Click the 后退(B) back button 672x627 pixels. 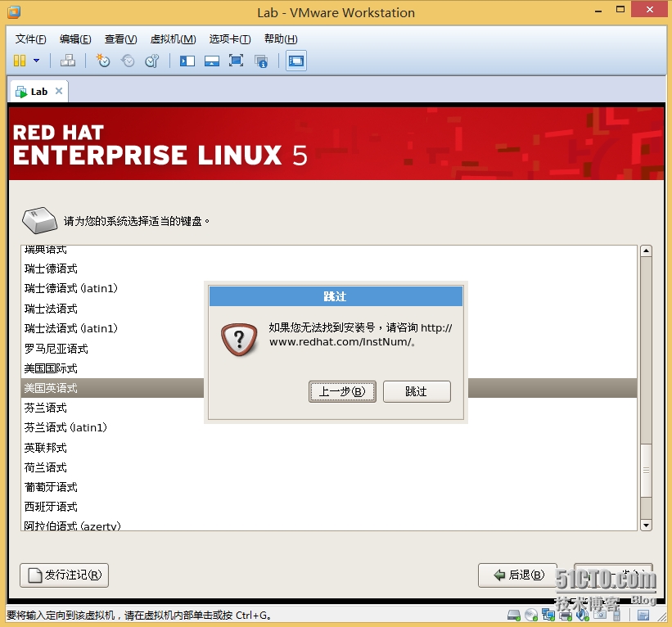coord(518,575)
